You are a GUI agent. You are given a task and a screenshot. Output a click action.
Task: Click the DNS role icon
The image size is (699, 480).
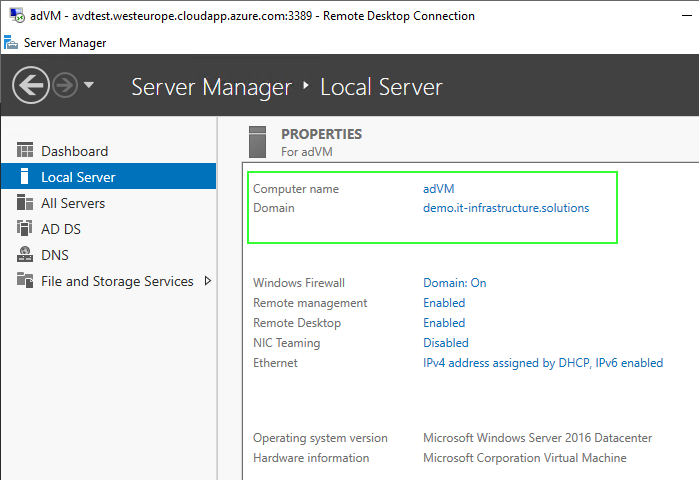(25, 254)
